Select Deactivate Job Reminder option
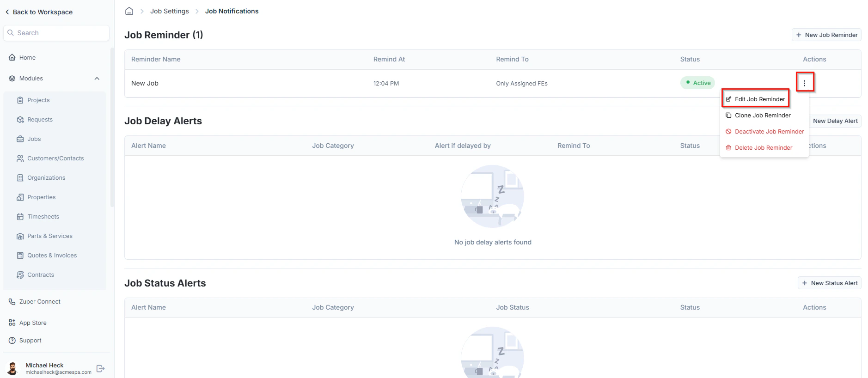The image size is (868, 378). pos(764,132)
